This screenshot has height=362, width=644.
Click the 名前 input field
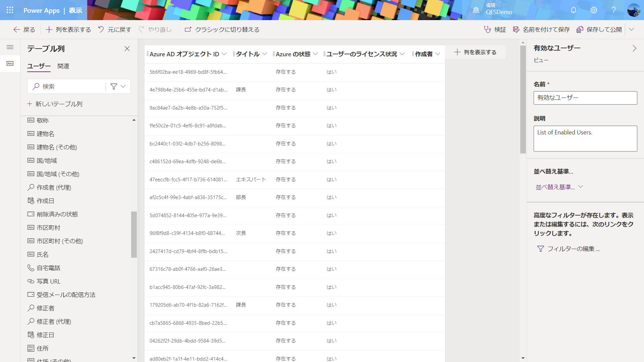click(x=585, y=98)
